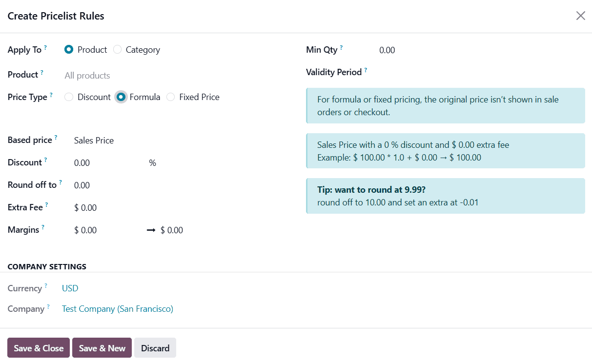Switch Price Type to Fixed Price
Screen dimensions: 592x364
pyautogui.click(x=170, y=97)
